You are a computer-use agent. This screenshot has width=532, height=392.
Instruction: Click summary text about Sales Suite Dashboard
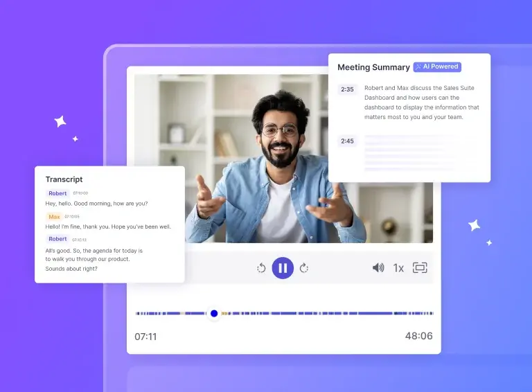pyautogui.click(x=421, y=103)
